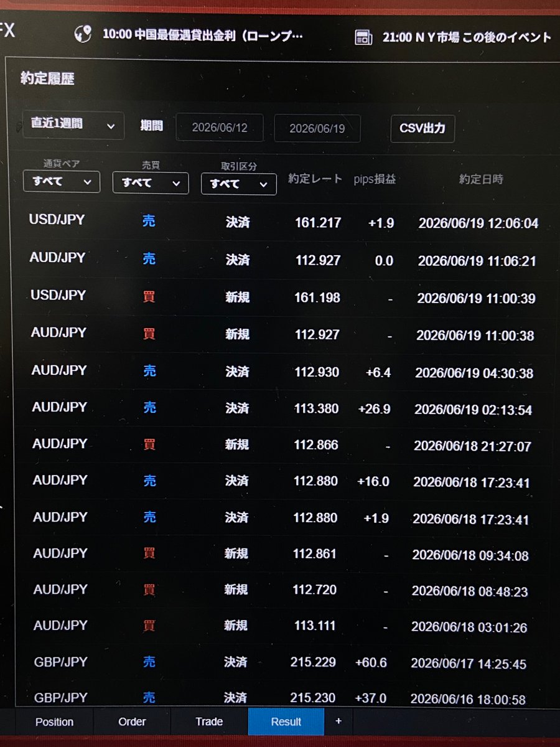
Task: Select the USD/JPY 買 row at 11:00:39
Action: click(283, 297)
